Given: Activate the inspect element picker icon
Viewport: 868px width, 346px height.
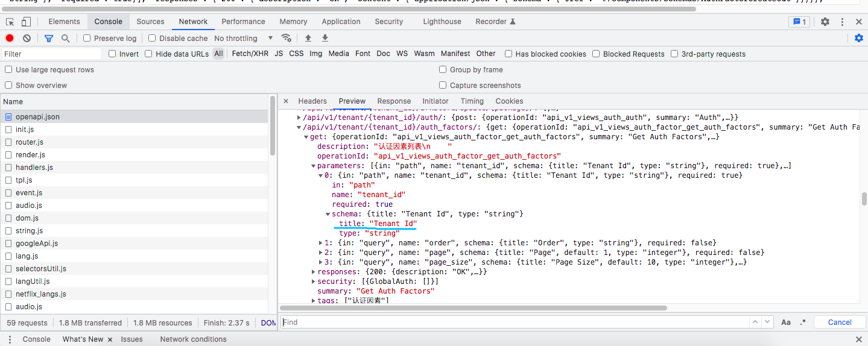Looking at the screenshot, I should pos(10,22).
